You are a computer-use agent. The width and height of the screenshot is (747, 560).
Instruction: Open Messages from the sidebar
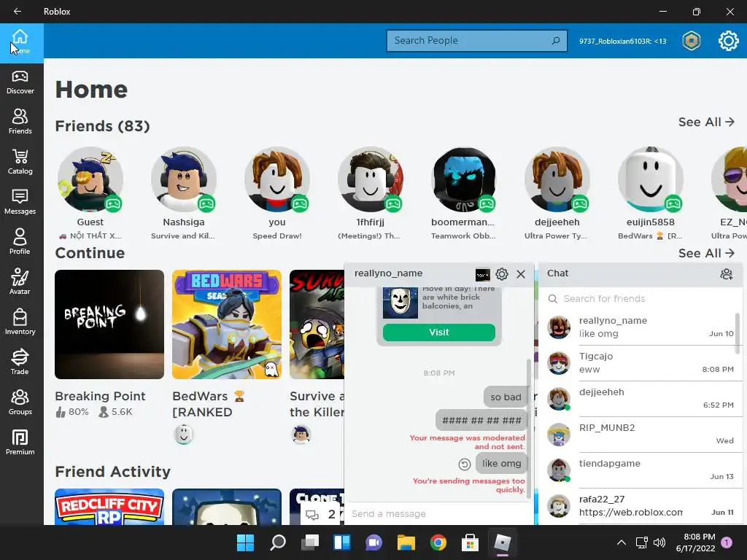click(x=20, y=203)
